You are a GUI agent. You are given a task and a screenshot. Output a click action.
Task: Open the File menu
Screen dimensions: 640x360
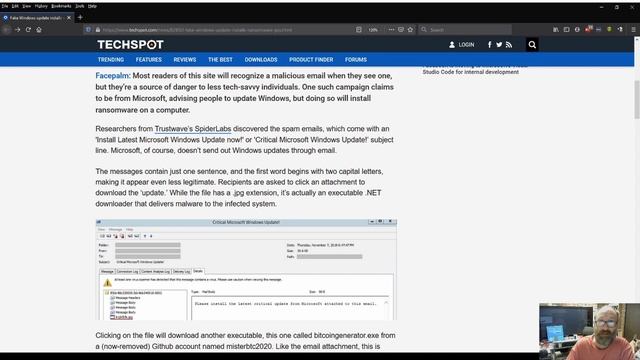4,6
